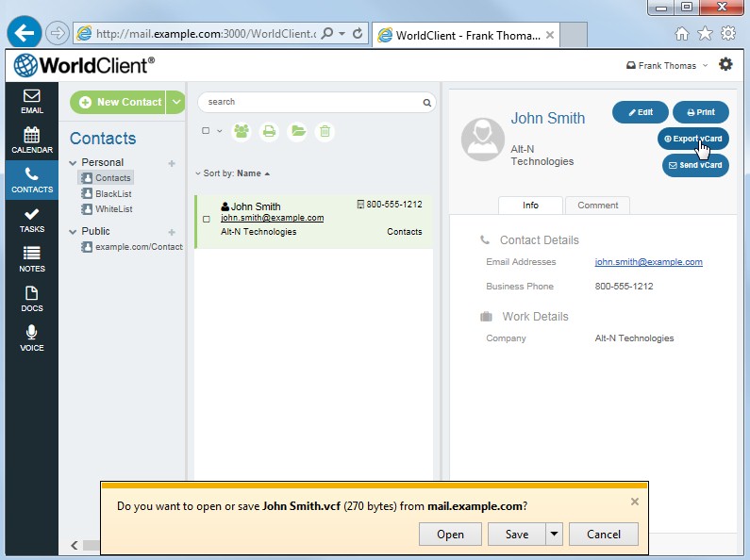
Task: Click the Alt-N Technologies company value
Action: [x=634, y=338]
